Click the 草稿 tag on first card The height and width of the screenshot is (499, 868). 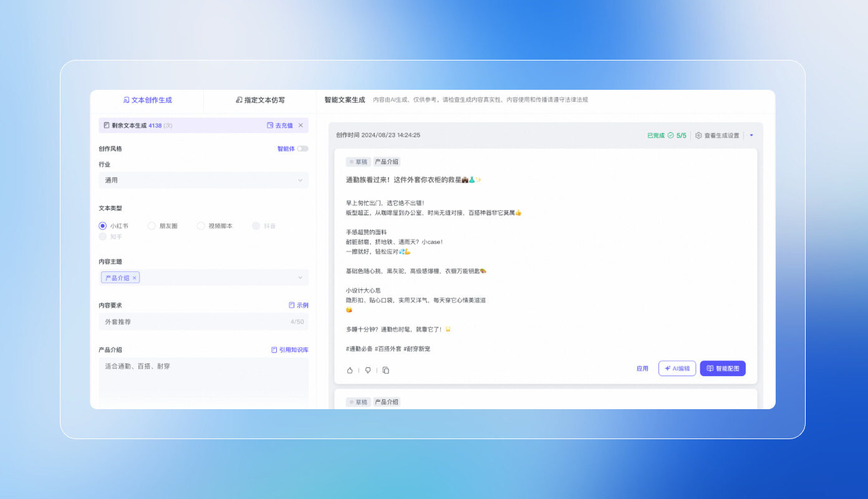[359, 162]
